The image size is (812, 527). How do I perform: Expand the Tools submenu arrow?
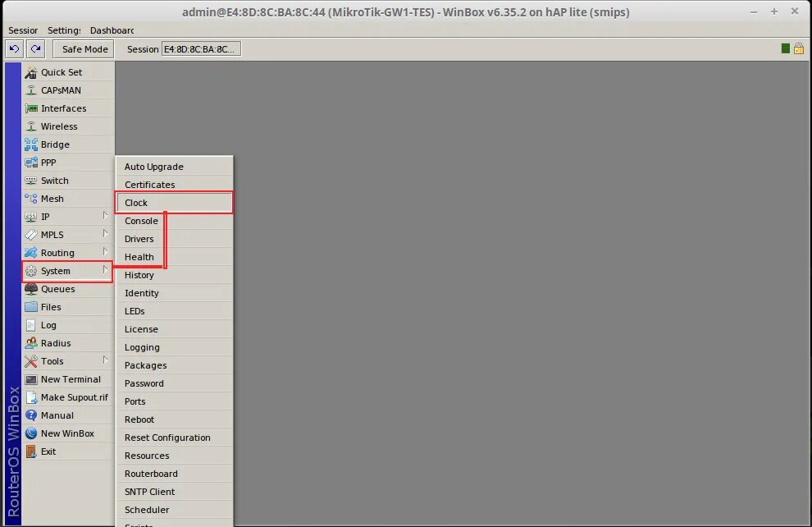click(x=105, y=360)
